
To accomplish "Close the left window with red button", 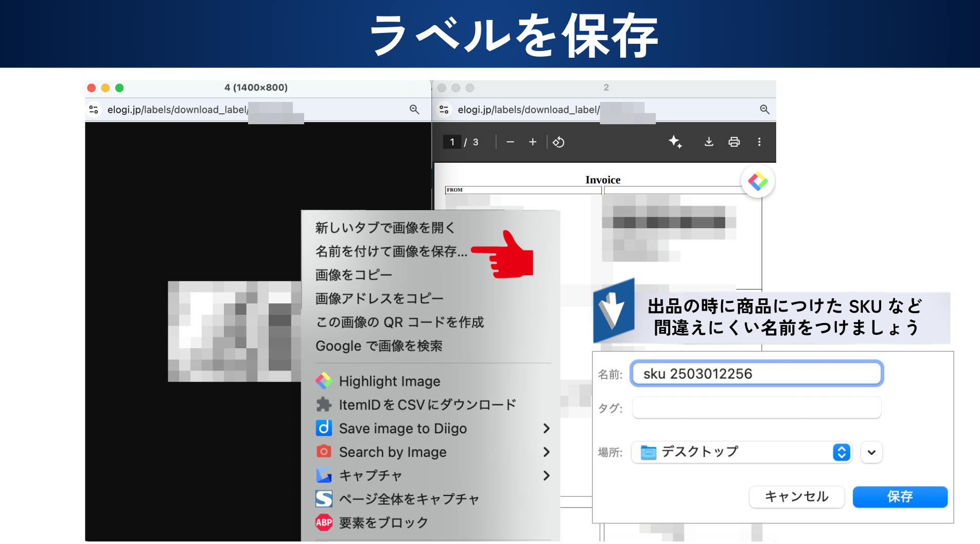I will tap(92, 88).
